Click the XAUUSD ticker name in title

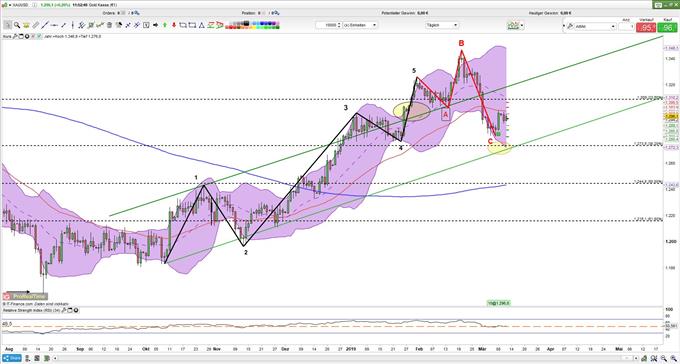(x=20, y=5)
